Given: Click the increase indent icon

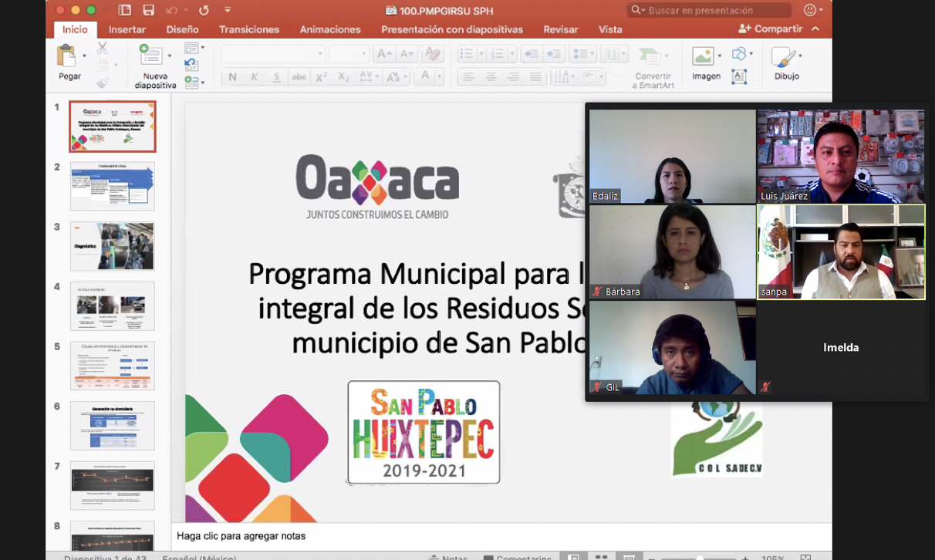Looking at the screenshot, I should (x=554, y=54).
